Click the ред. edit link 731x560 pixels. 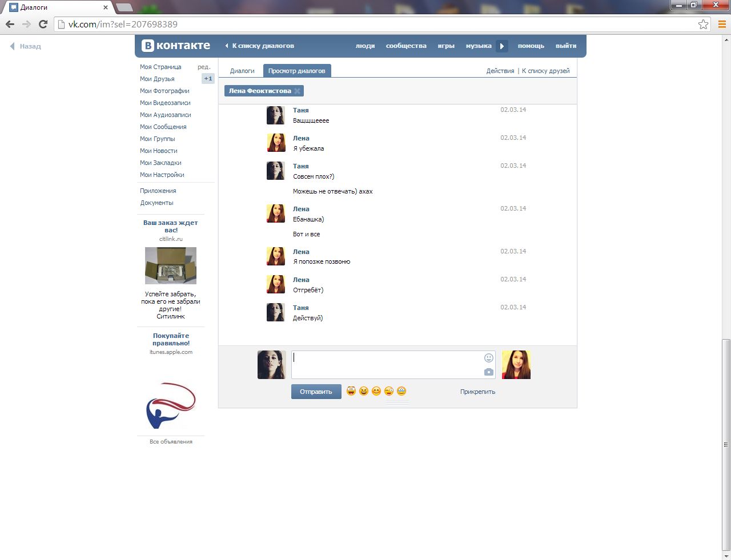(204, 67)
